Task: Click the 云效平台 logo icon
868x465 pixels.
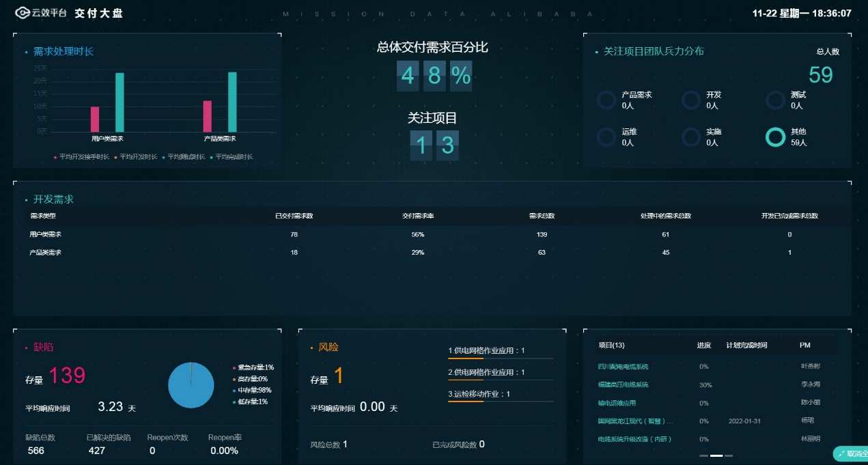Action: click(x=23, y=13)
